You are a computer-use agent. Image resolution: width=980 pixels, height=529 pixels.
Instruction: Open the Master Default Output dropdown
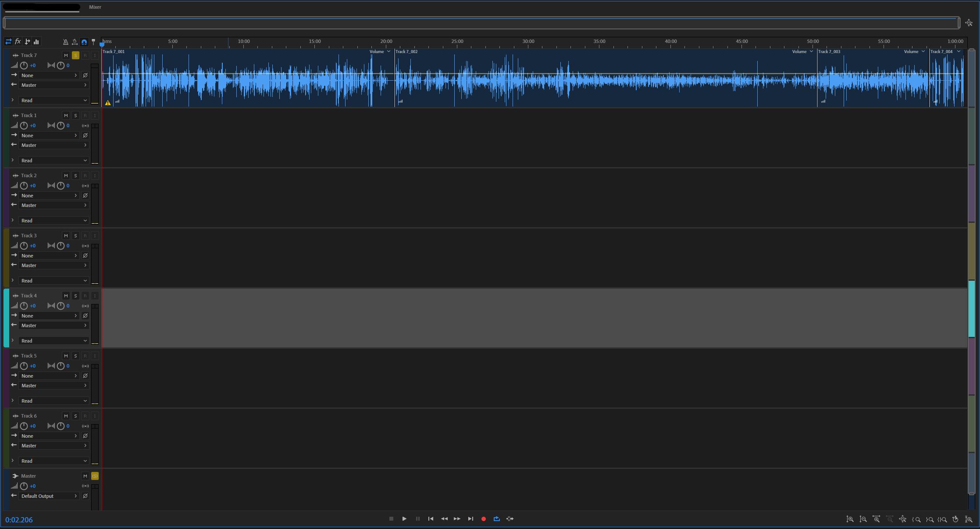[x=49, y=496]
